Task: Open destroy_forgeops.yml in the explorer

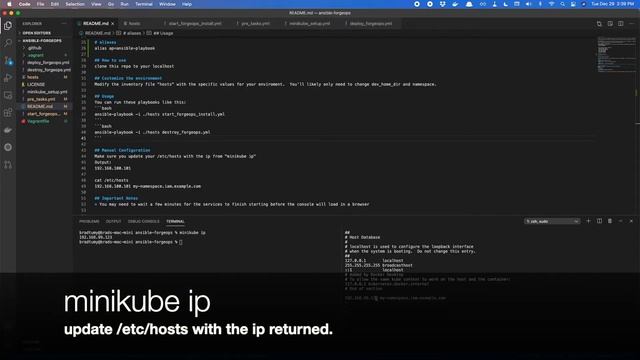Action: [x=49, y=70]
